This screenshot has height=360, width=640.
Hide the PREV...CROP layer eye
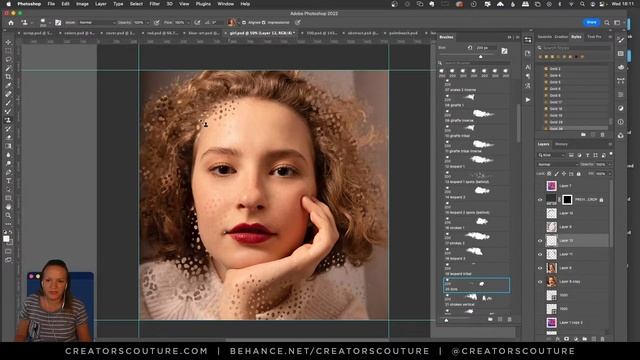[x=540, y=200]
